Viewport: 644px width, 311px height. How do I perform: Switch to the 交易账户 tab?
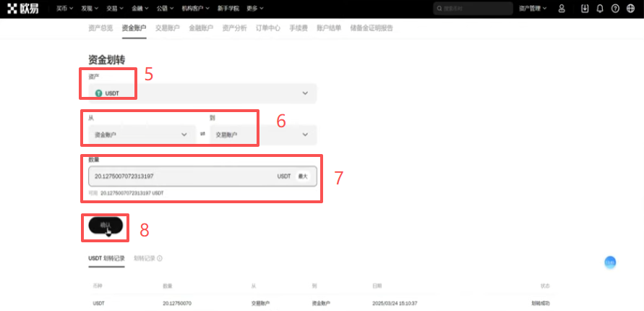click(167, 28)
